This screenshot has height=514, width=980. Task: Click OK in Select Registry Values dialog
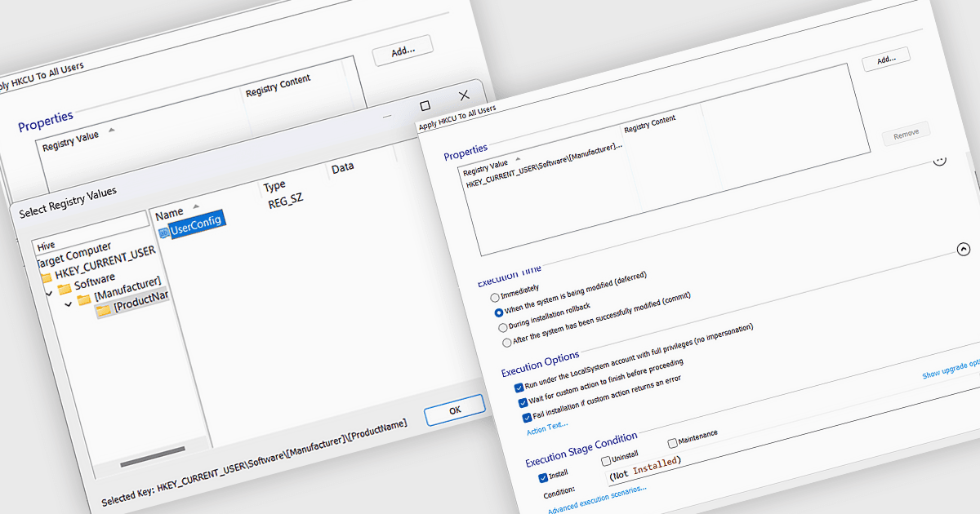455,410
